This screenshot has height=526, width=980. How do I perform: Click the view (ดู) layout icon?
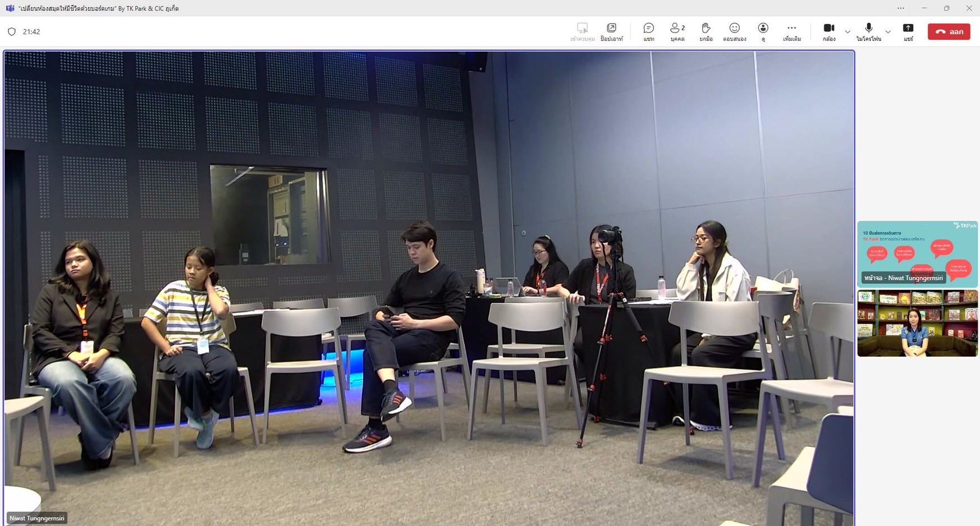763,31
